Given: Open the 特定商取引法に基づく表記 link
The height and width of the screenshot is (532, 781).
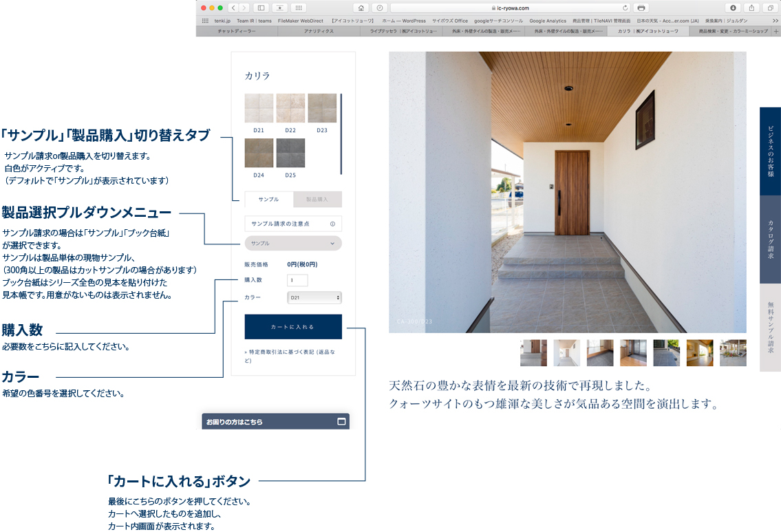Looking at the screenshot, I should tap(290, 356).
